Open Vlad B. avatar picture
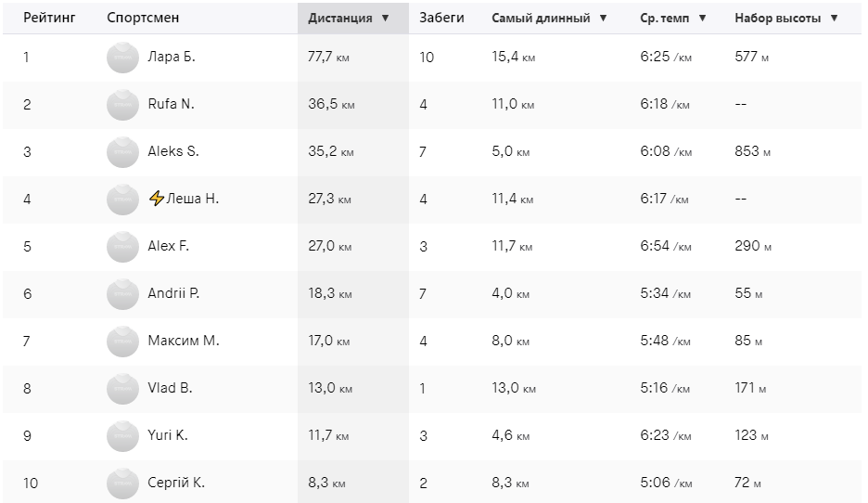This screenshot has height=503, width=868. 122,388
